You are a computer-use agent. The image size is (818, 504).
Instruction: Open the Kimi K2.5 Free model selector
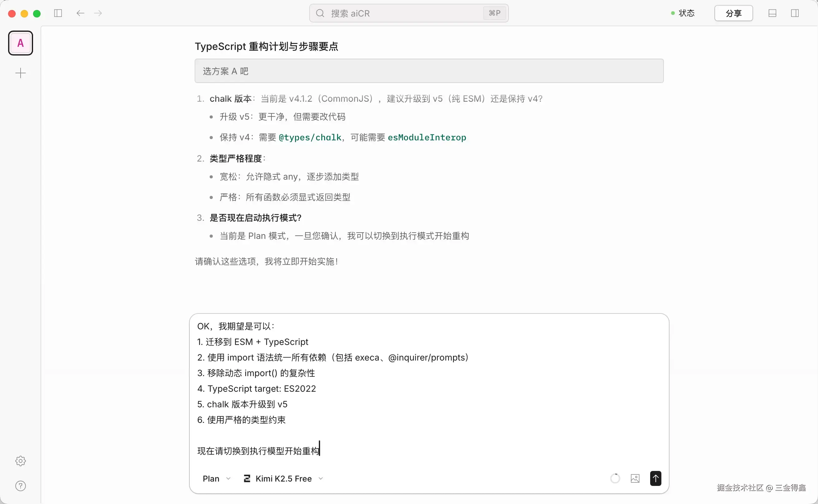(283, 479)
